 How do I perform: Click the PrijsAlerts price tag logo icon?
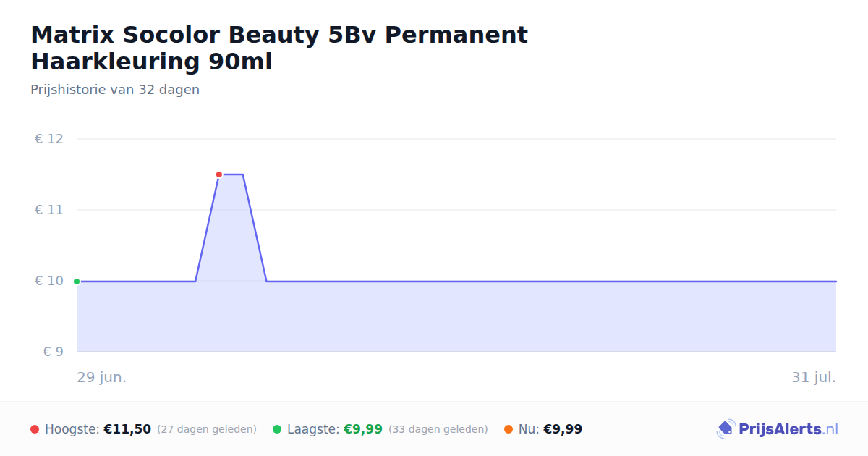726,429
